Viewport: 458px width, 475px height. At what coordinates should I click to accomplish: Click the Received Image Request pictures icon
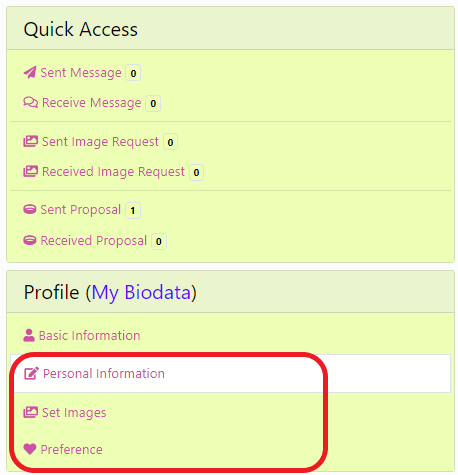click(x=30, y=171)
